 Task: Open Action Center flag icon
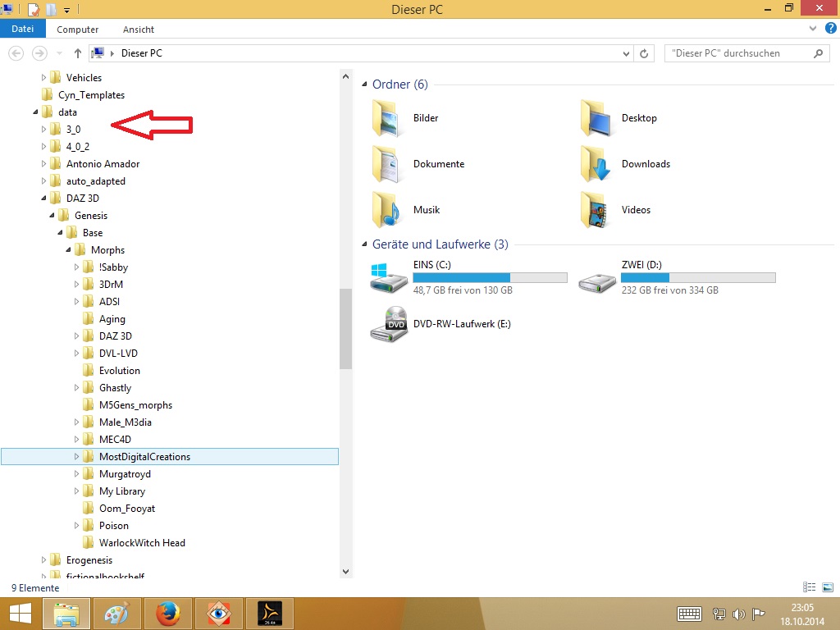[758, 614]
